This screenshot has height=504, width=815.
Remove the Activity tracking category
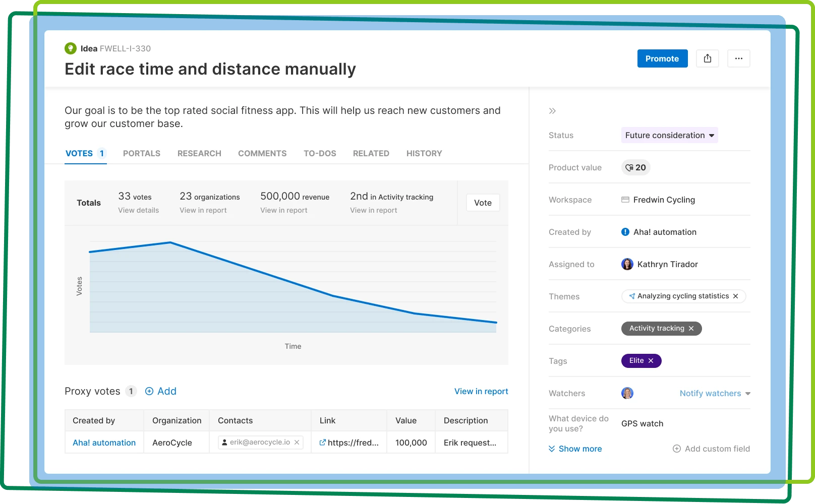[691, 329]
